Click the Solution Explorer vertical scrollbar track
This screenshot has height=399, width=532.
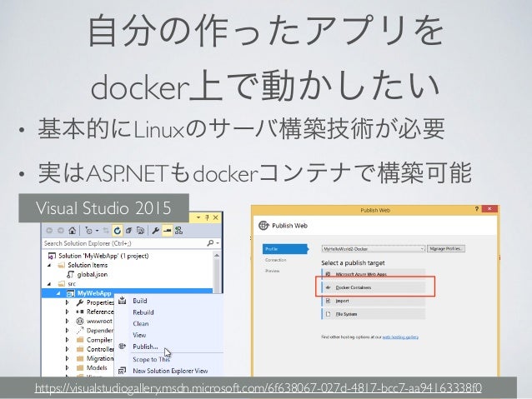tap(217, 277)
